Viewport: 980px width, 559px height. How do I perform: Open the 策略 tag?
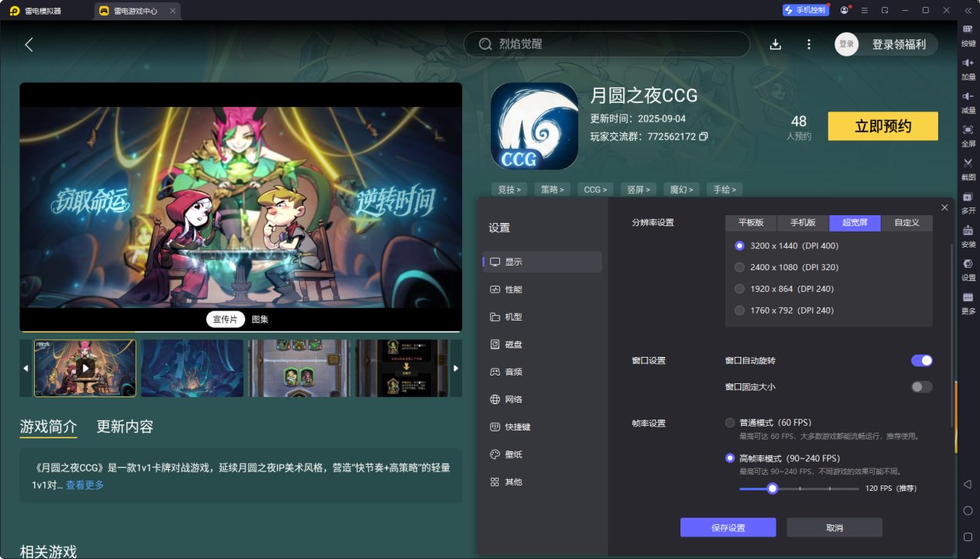[553, 189]
